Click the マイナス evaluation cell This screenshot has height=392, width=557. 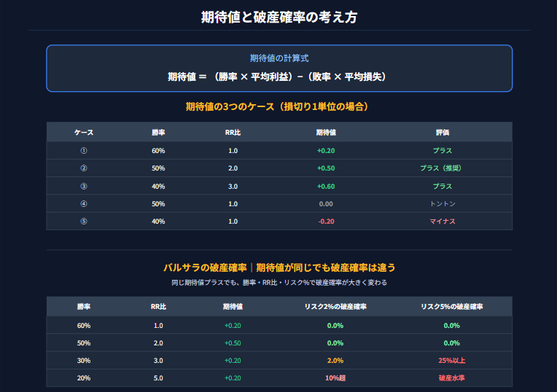442,222
